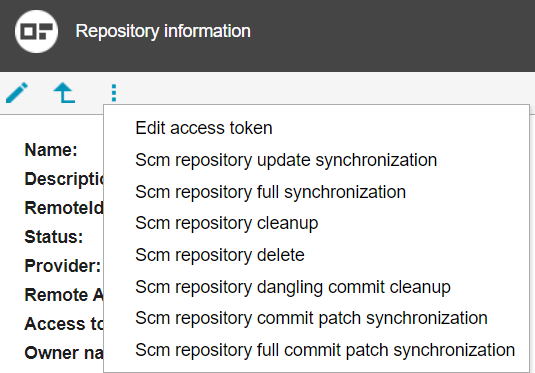The image size is (535, 373).
Task: Select Scm repository cleanup
Action: pos(227,223)
